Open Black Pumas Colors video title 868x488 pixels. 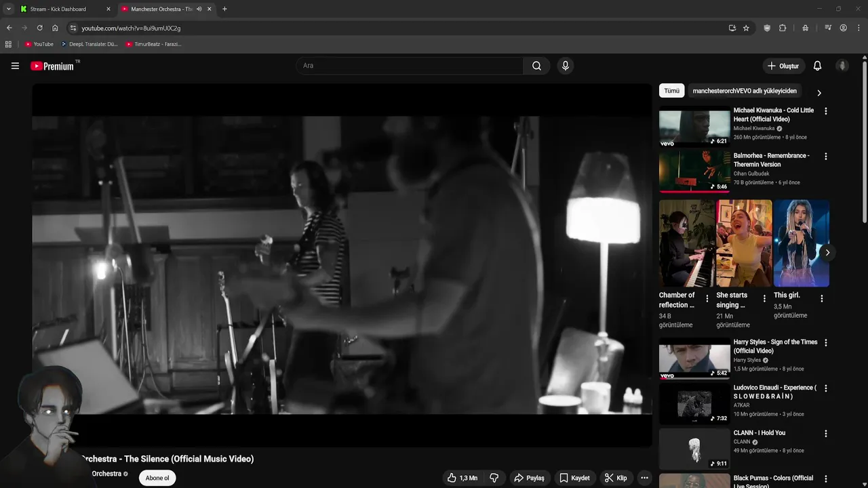pyautogui.click(x=773, y=482)
